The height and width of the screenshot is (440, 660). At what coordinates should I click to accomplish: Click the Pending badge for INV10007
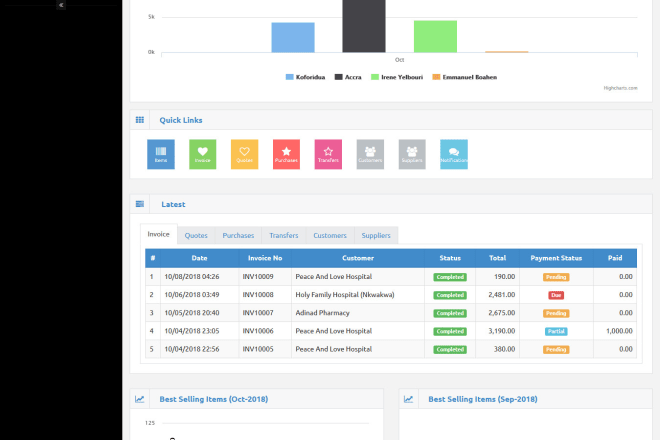coord(556,313)
